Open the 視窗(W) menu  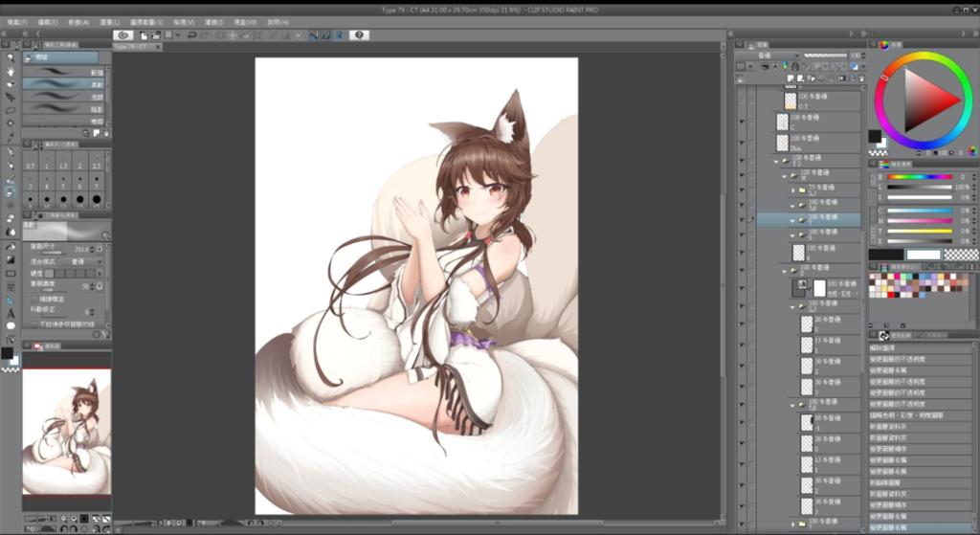click(245, 22)
